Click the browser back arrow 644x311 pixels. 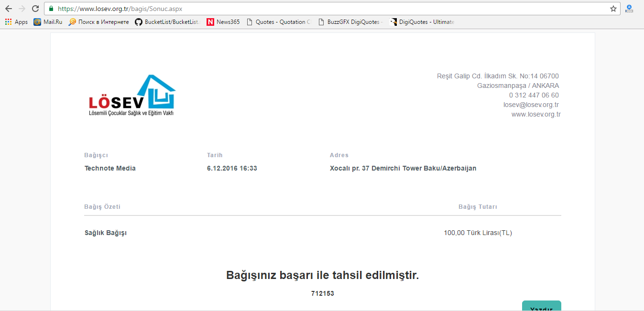click(x=8, y=9)
